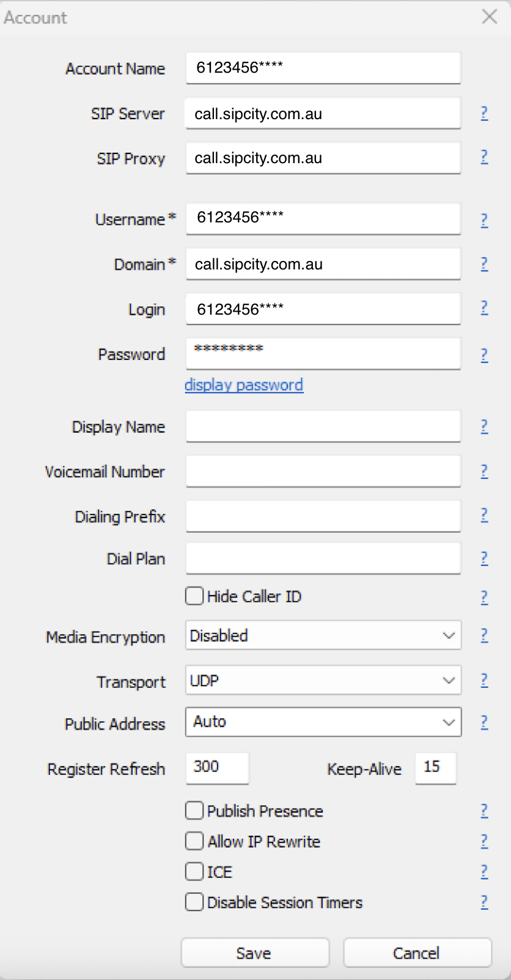Expand the Media Encryption dropdown
The width and height of the screenshot is (511, 980).
point(323,635)
